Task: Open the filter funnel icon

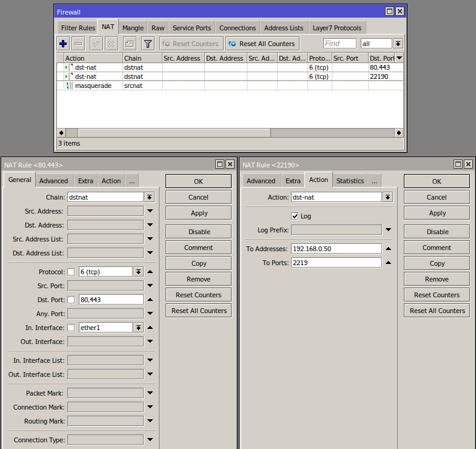Action: [x=148, y=44]
